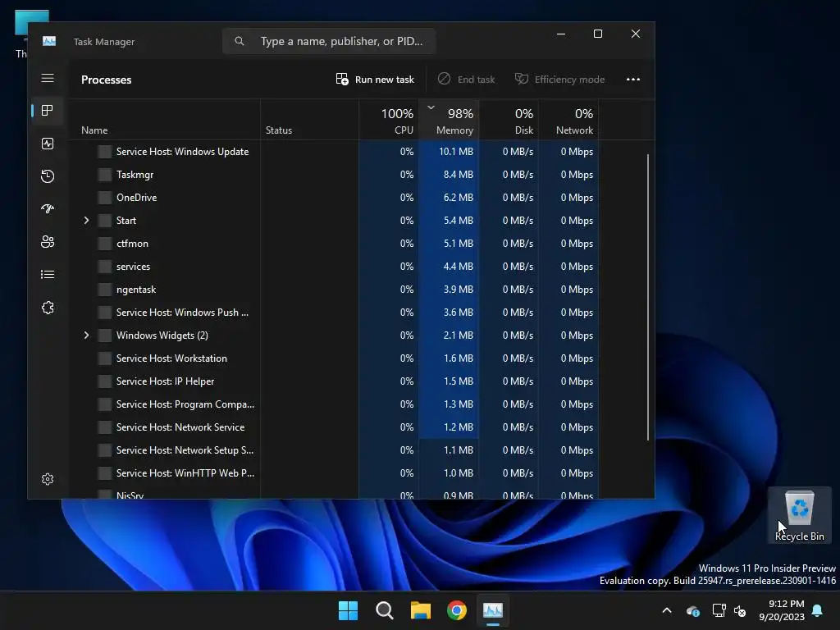
Task: Click the process list vertical scrollbar
Action: [648, 297]
